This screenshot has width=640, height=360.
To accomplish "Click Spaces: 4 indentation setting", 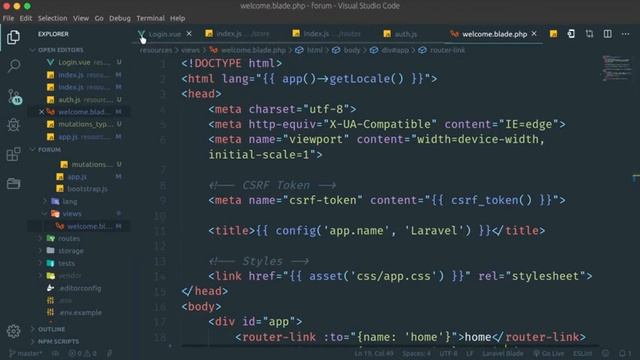I will click(x=416, y=353).
